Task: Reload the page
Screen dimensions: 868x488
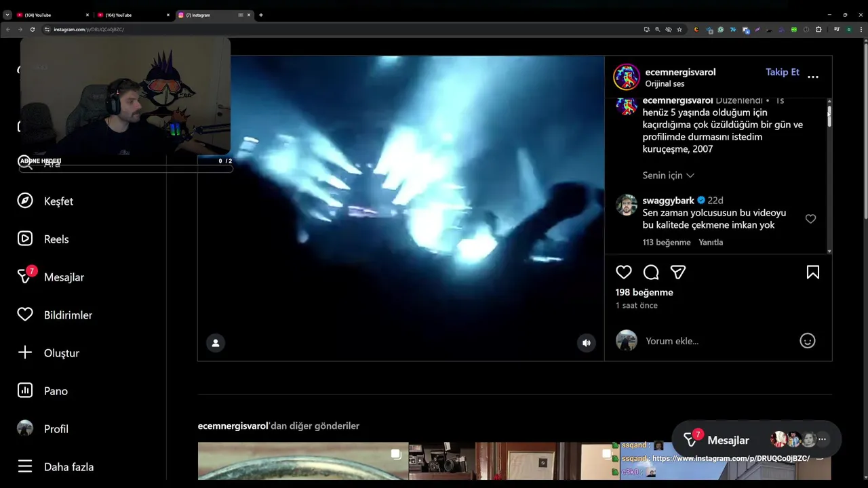Action: click(x=33, y=29)
